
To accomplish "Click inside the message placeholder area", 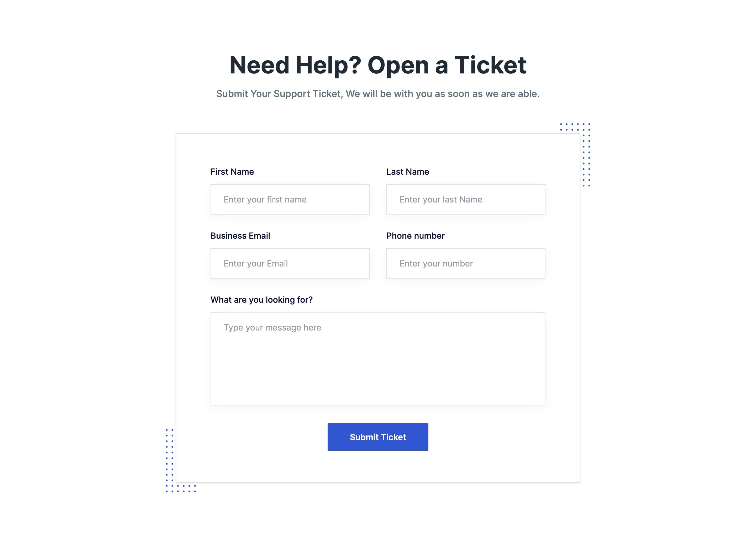I will pyautogui.click(x=378, y=359).
